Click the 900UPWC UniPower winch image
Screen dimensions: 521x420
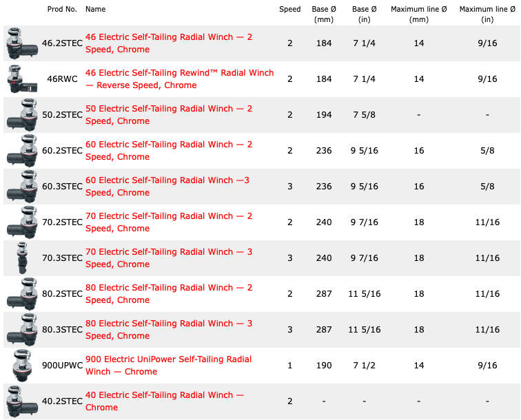pyautogui.click(x=21, y=365)
